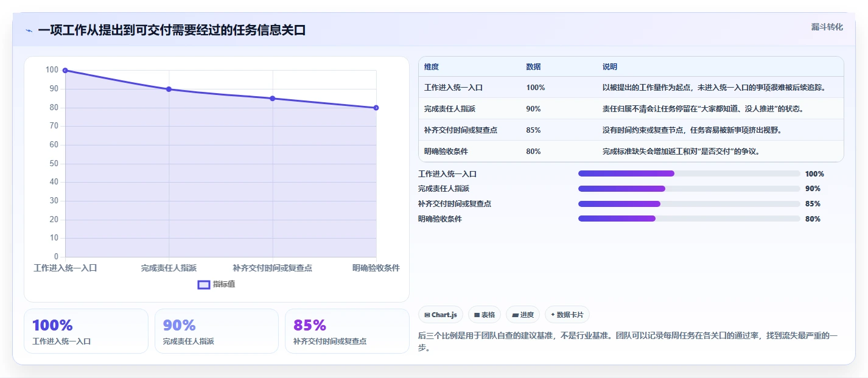
Task: Click the chart data point at value 90
Action: (x=169, y=89)
